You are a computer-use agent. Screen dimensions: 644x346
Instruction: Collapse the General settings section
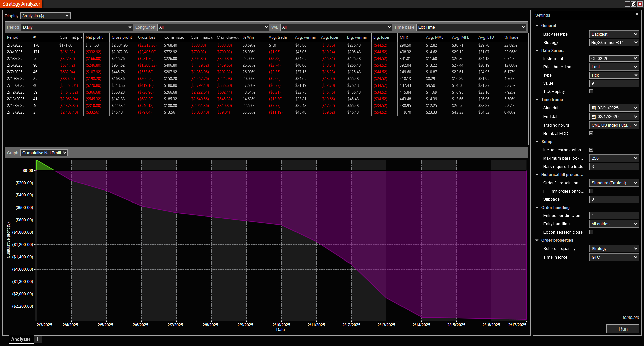(537, 26)
